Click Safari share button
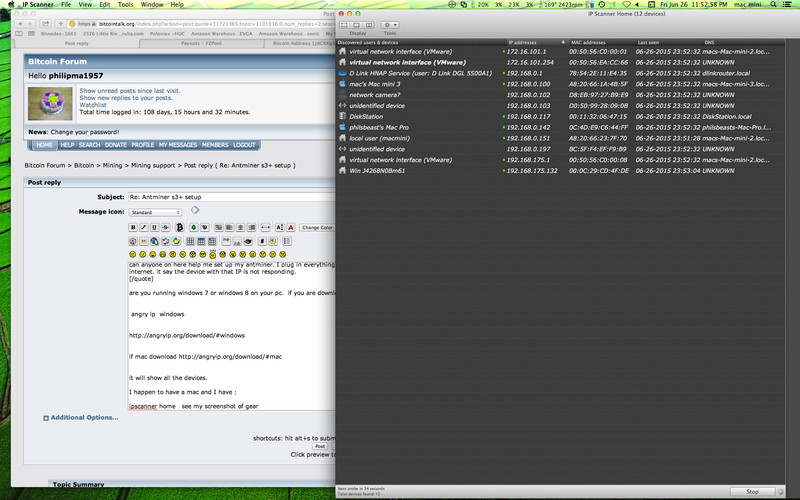 pos(45,24)
